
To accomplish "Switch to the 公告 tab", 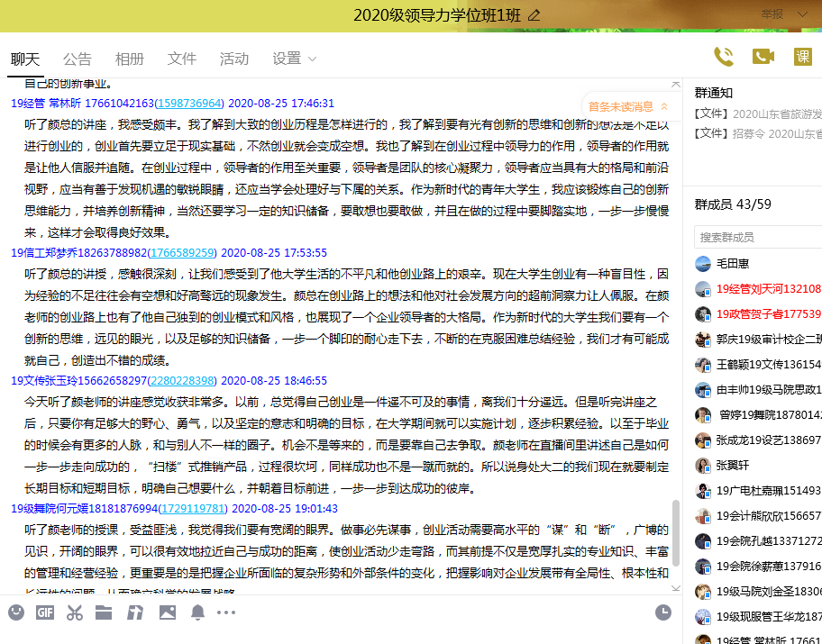I will 78,59.
